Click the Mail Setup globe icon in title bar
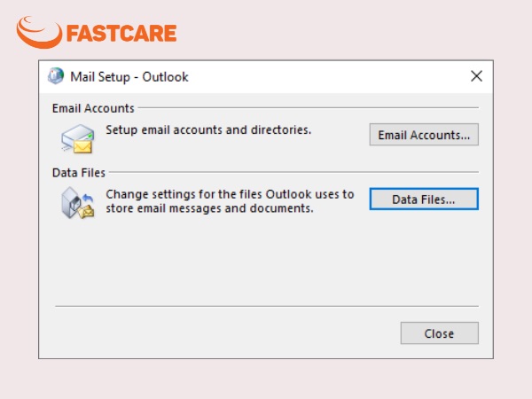 point(56,76)
